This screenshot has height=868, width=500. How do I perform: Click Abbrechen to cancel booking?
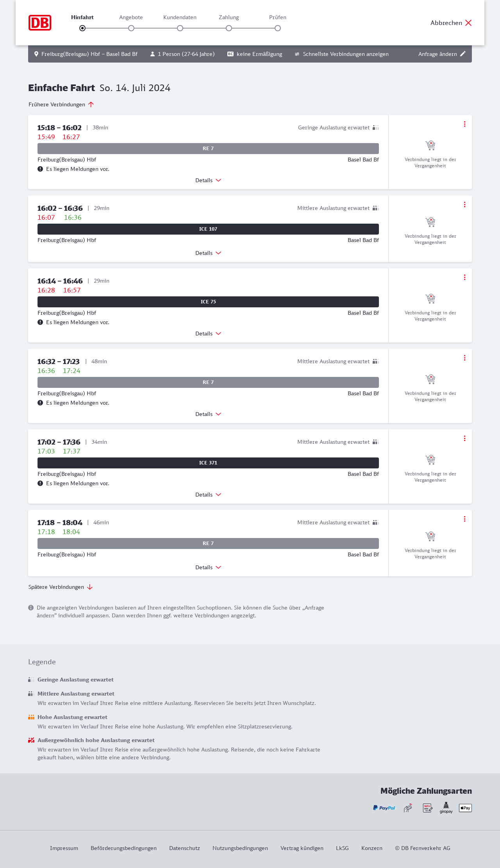point(451,23)
